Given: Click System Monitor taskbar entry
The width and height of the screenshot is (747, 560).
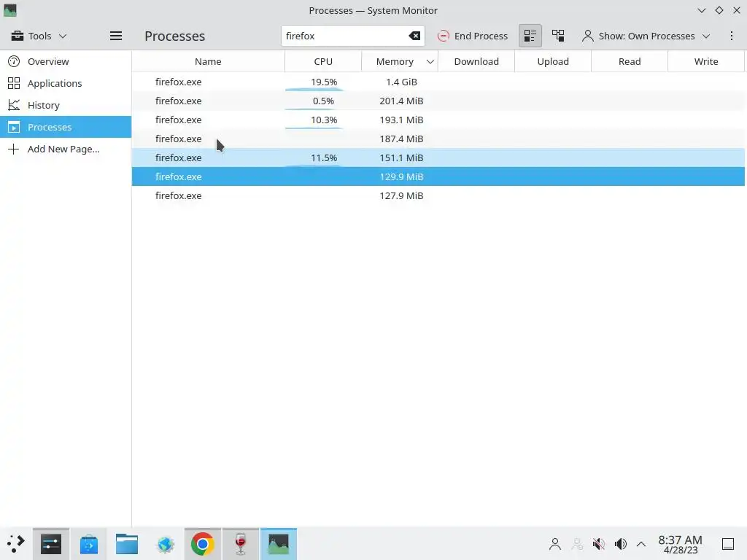Looking at the screenshot, I should tap(279, 544).
